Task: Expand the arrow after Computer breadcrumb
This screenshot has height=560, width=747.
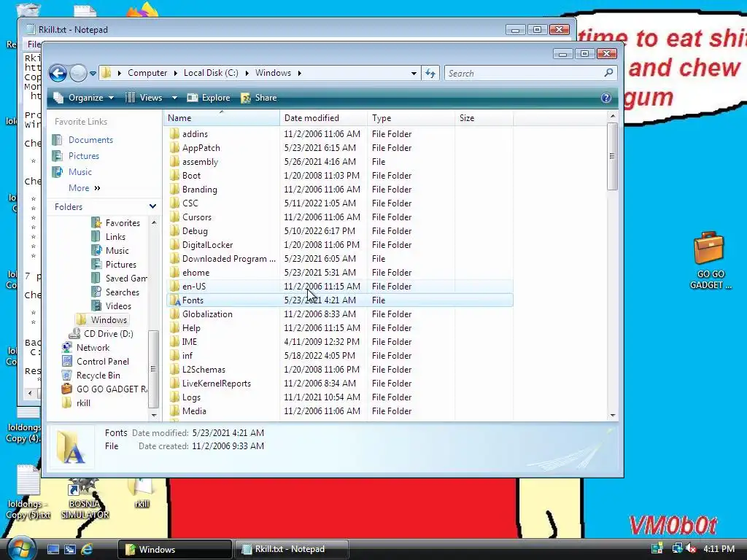Action: (x=175, y=73)
